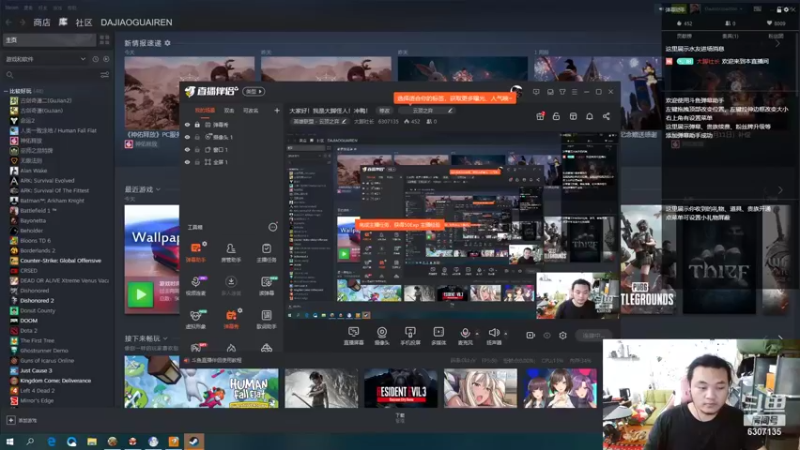Toggle visibility of 窗口 1 layer
This screenshot has height=450, width=800.
click(x=187, y=150)
